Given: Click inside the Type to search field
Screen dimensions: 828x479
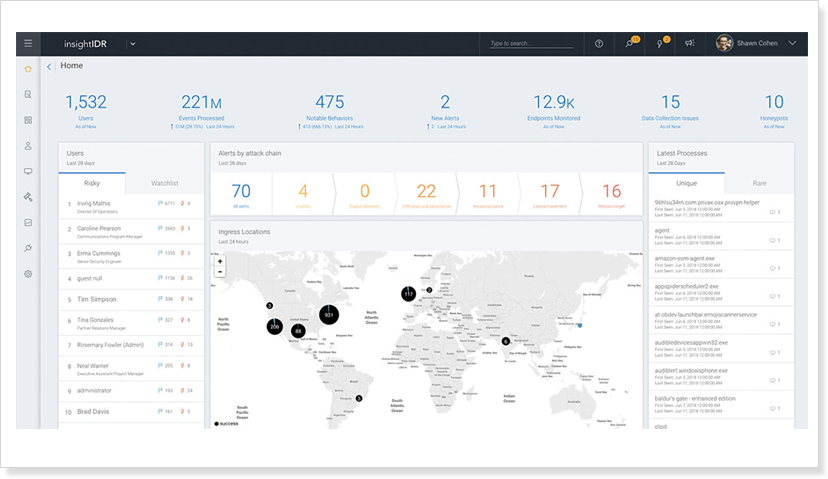Looking at the screenshot, I should (x=531, y=43).
